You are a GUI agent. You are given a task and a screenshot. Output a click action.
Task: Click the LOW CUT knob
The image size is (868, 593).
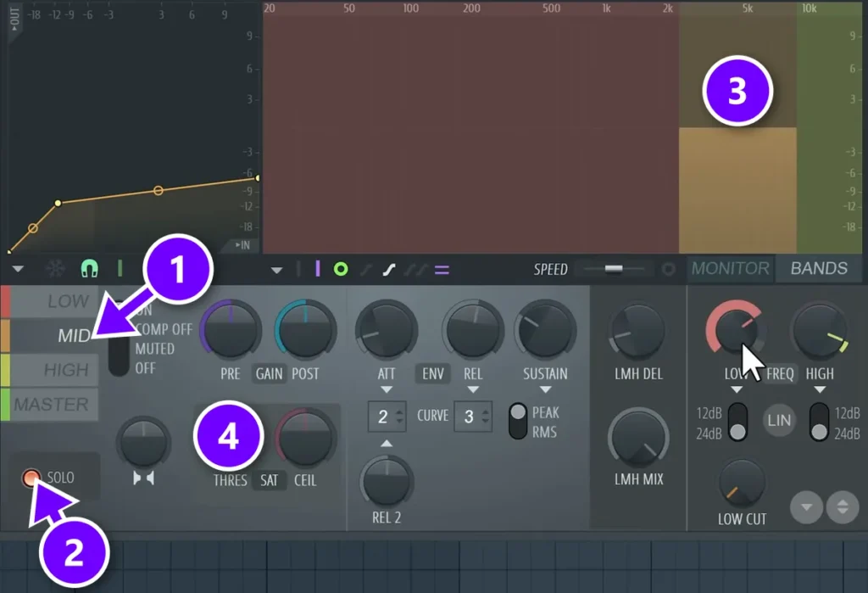(x=742, y=482)
